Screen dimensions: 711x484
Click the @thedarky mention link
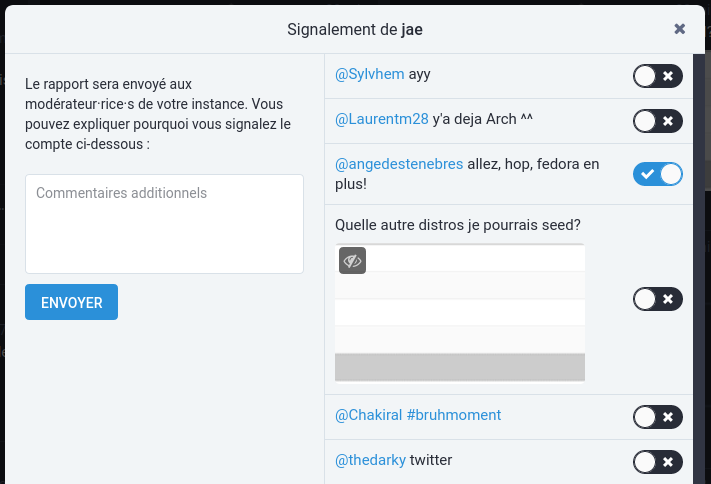371,460
